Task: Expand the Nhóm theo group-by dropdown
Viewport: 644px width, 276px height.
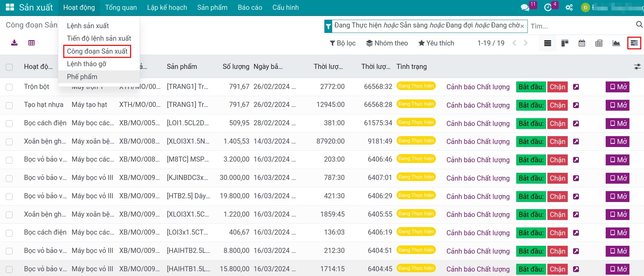Action: [387, 43]
